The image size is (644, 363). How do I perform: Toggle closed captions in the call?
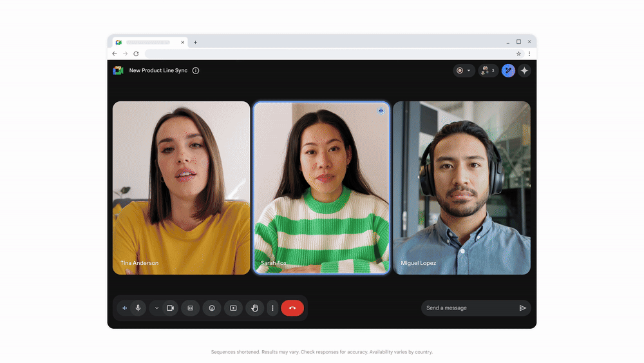click(191, 308)
